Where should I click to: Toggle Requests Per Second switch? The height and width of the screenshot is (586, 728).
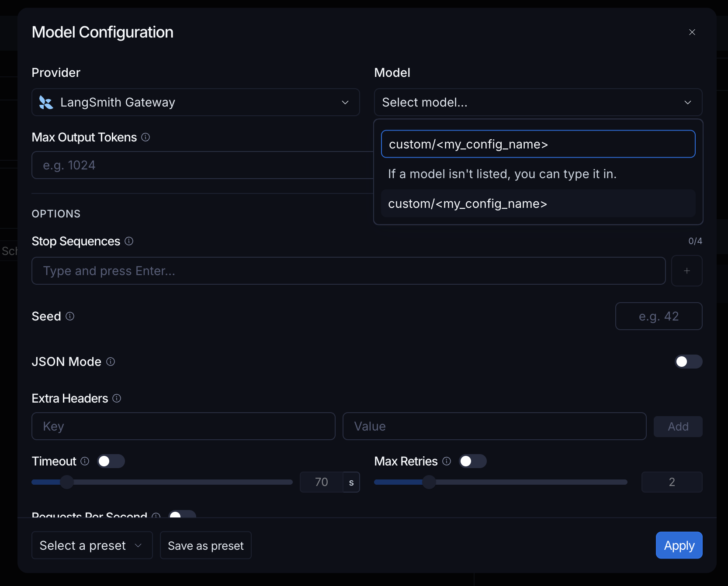[x=182, y=514]
